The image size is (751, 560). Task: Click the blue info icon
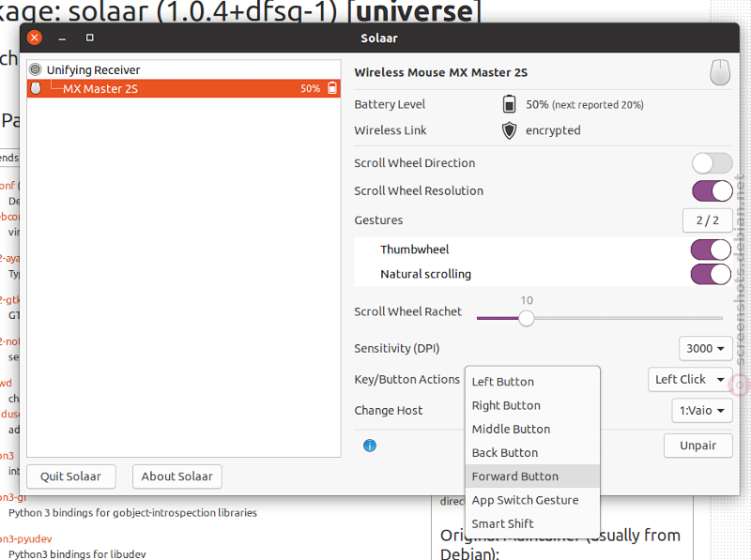click(x=370, y=446)
